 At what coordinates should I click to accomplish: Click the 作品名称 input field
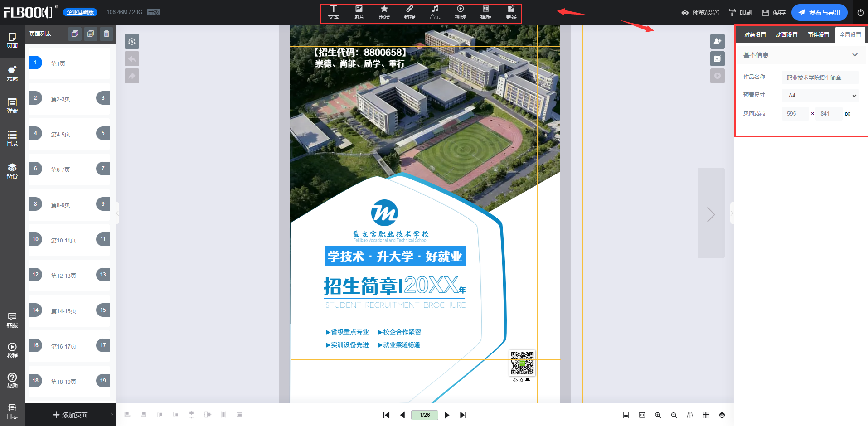(x=820, y=77)
